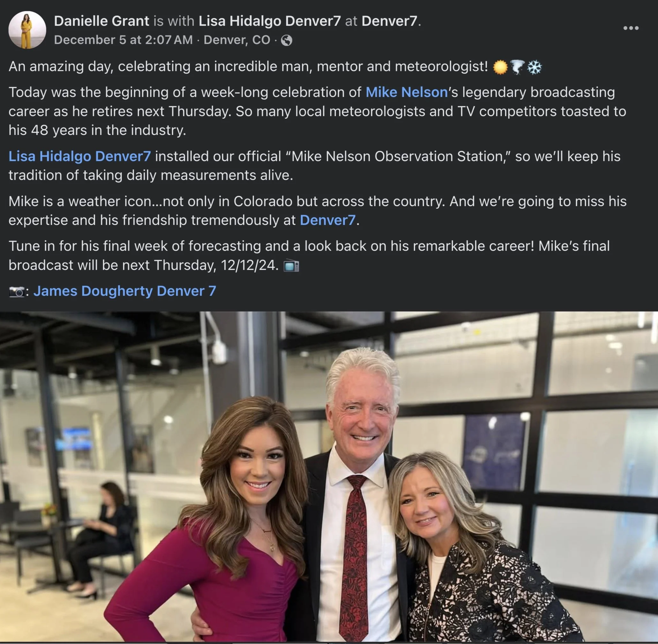Click the globe public audience icon
Viewport: 658px width, 644px height.
286,40
